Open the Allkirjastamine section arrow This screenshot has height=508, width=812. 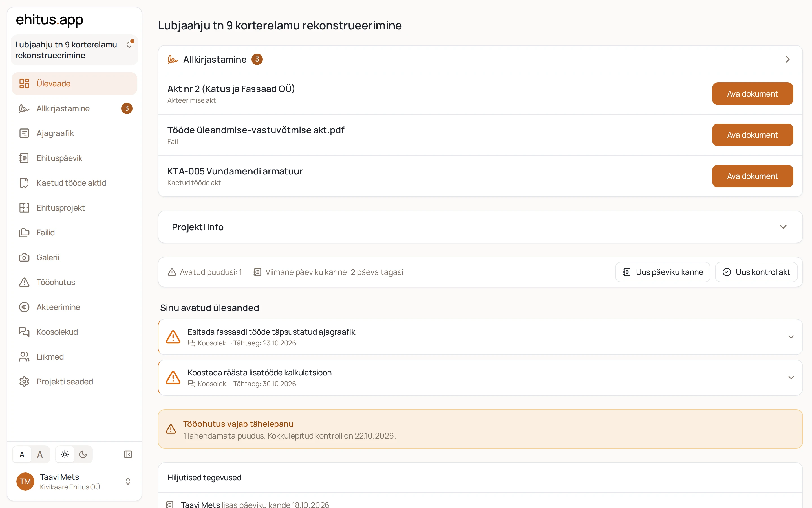click(787, 59)
